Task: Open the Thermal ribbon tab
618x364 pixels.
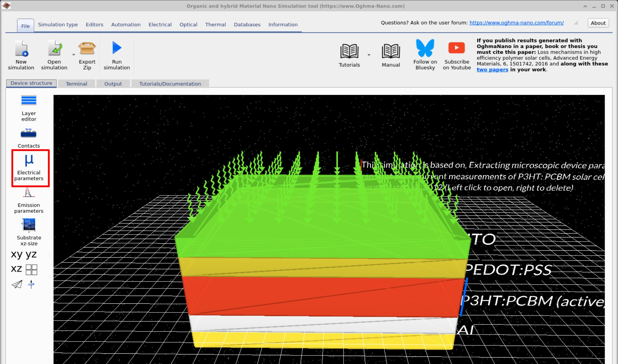Action: (215, 24)
